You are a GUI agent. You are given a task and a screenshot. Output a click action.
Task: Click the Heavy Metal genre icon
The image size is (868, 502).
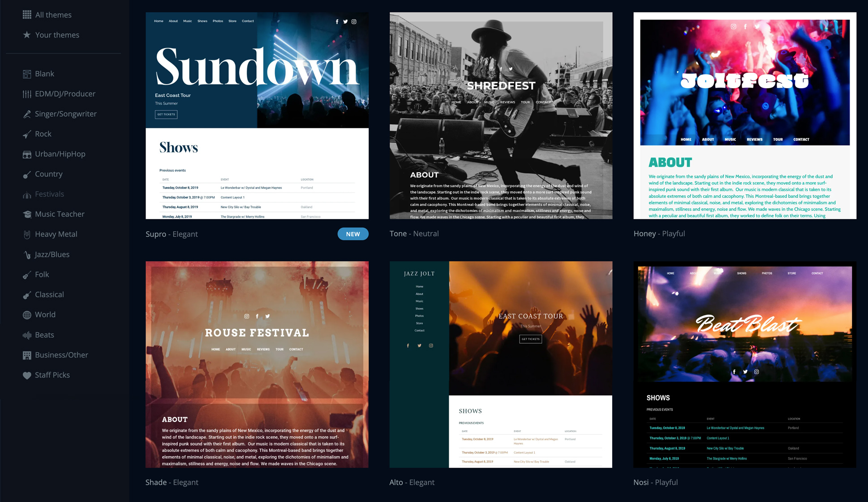tap(27, 234)
